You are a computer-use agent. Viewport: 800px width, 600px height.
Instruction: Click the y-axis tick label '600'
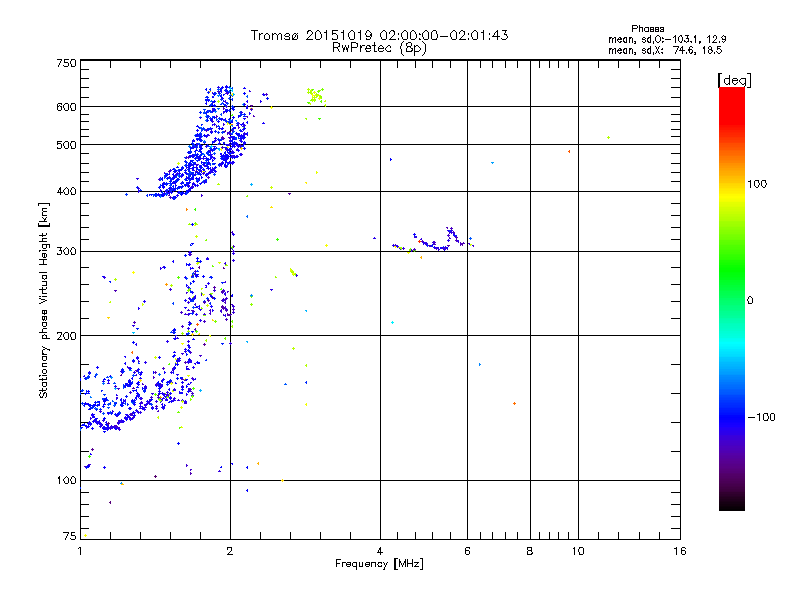(66, 107)
